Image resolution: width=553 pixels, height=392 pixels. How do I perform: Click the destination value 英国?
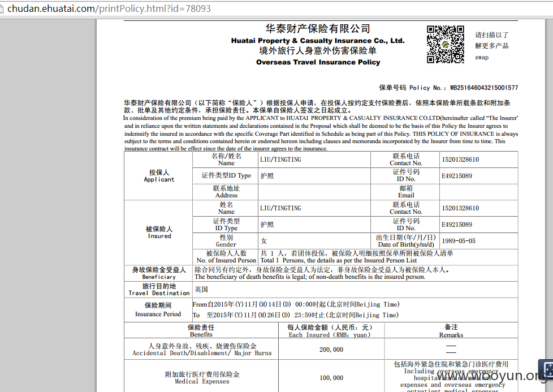click(201, 290)
